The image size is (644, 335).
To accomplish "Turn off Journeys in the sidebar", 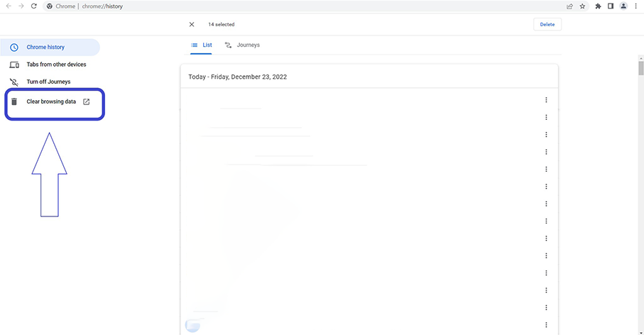I will [x=48, y=82].
